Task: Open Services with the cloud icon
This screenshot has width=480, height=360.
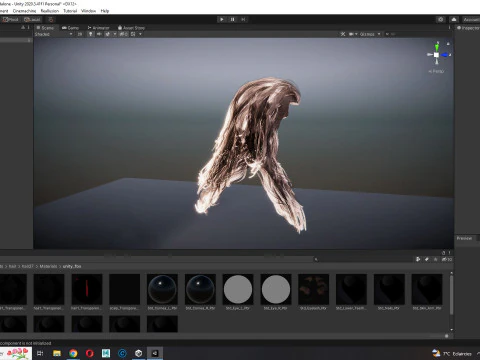Action: tap(454, 19)
